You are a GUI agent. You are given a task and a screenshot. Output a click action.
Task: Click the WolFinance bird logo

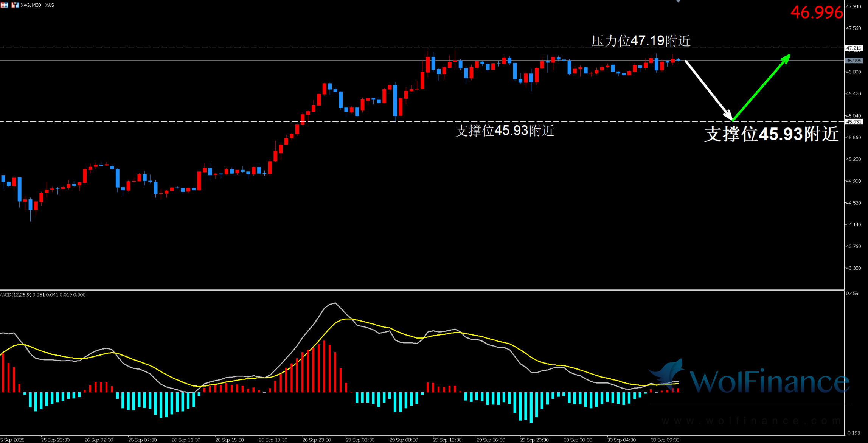[668, 373]
